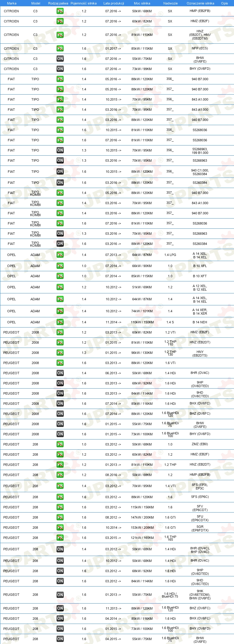Click the Rodzaj paliwa column header
Screen dimensions: 234x644
pos(58,3)
